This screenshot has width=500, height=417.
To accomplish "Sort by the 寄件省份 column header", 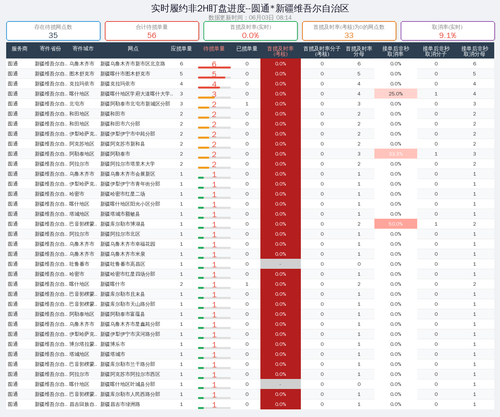I will coord(50,49).
